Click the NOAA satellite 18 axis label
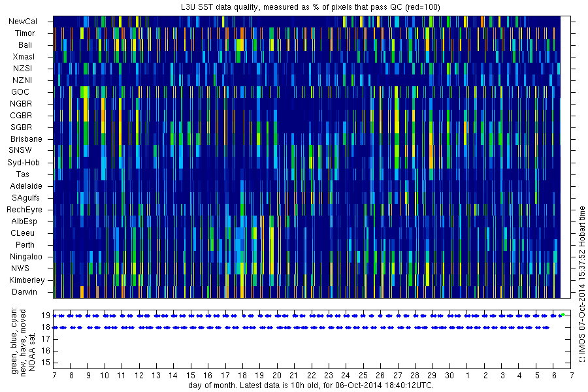 (46, 327)
